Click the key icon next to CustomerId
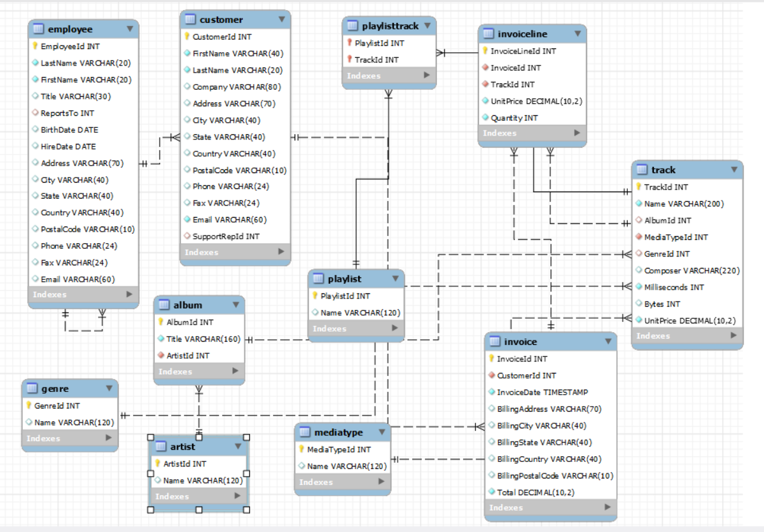 187,37
